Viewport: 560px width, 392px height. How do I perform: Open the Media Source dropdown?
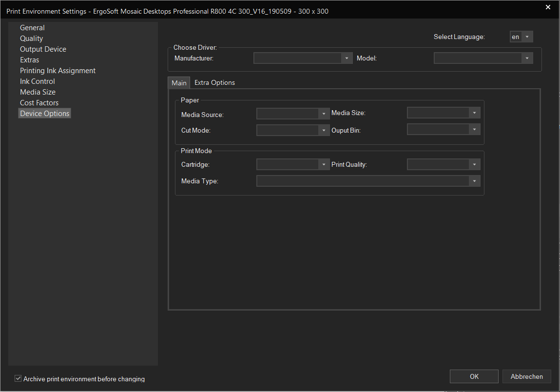(293, 114)
